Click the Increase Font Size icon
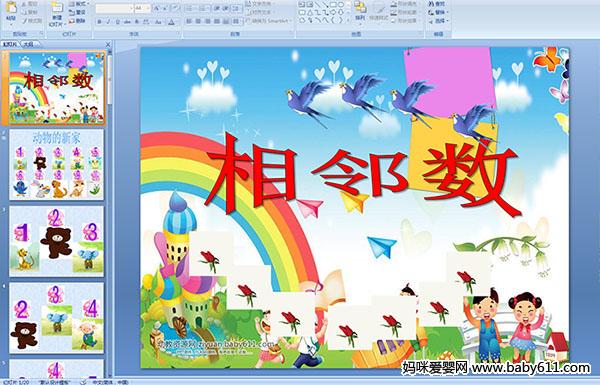600x385 pixels. click(156, 8)
